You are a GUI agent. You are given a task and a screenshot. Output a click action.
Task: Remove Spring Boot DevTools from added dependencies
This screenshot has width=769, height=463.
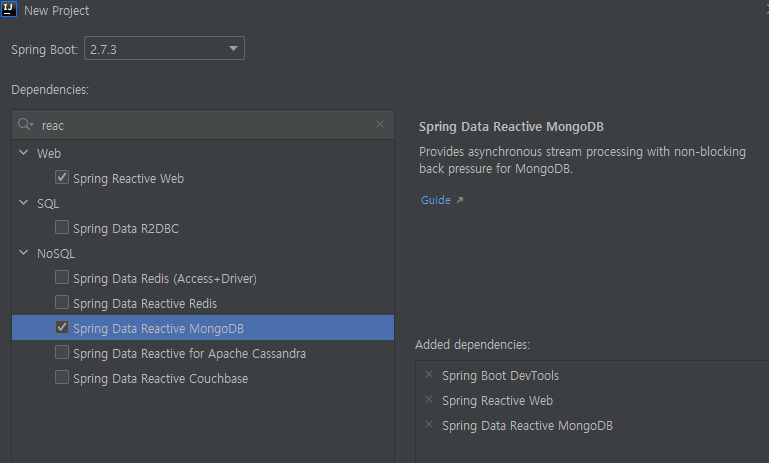pyautogui.click(x=429, y=375)
